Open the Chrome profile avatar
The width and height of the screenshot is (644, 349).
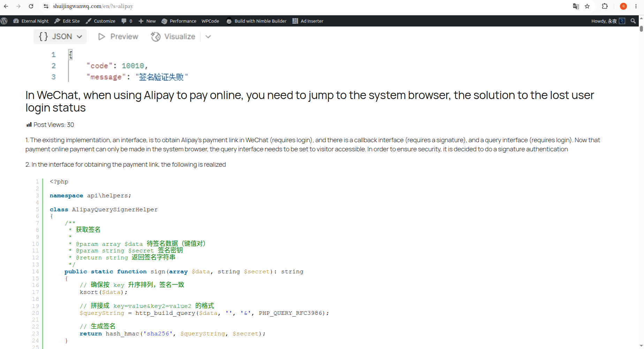(623, 6)
